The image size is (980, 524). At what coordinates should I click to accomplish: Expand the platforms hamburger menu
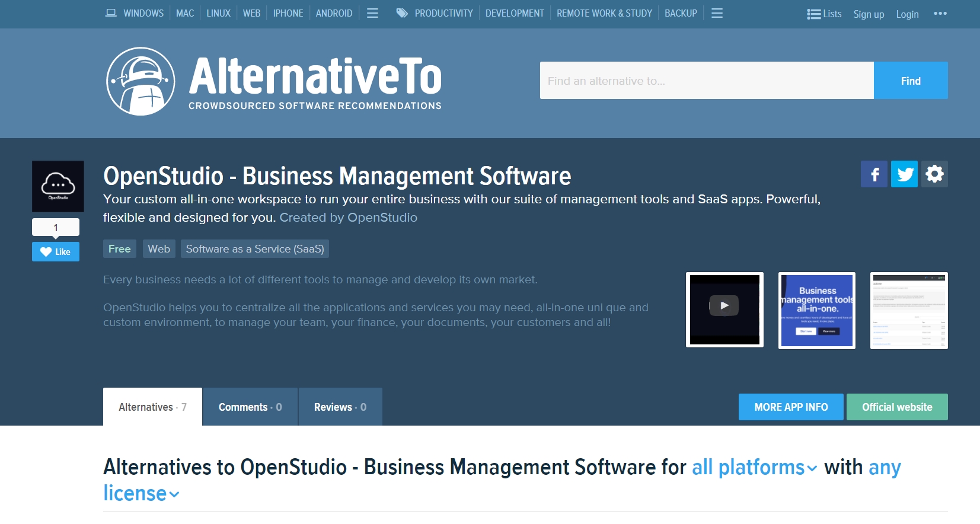coord(372,13)
